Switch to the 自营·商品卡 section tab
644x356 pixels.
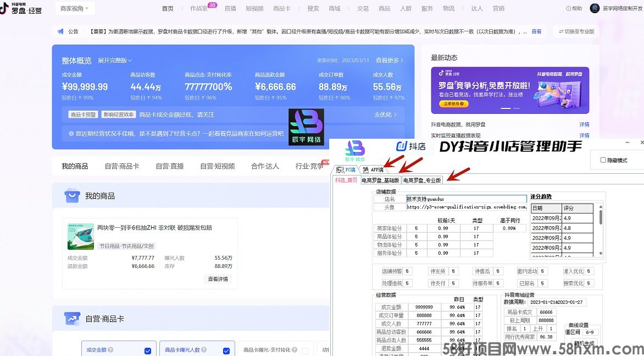pos(121,166)
